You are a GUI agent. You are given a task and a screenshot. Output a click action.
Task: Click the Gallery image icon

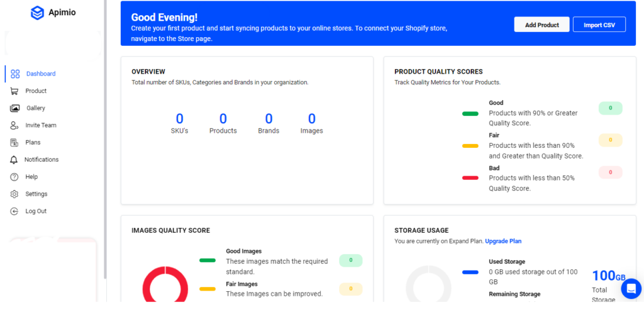(14, 108)
